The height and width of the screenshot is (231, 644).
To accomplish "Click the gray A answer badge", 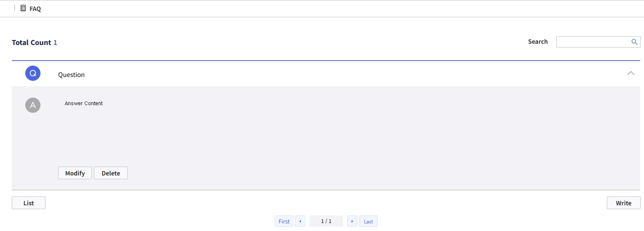I will [x=33, y=105].
